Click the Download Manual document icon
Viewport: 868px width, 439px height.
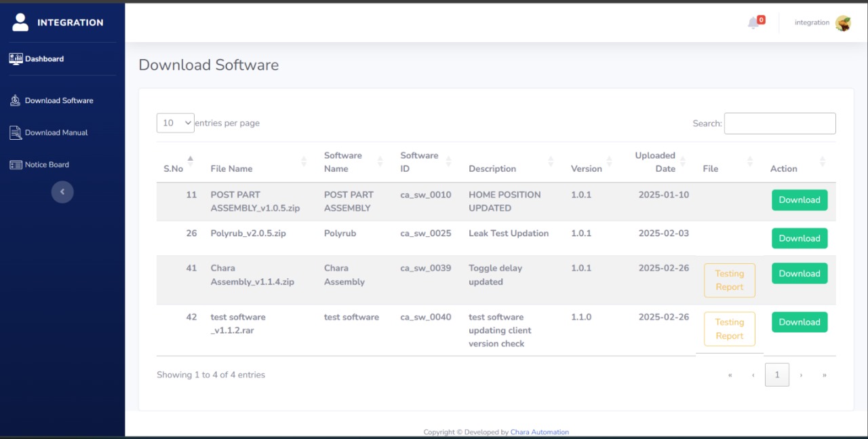[16, 133]
